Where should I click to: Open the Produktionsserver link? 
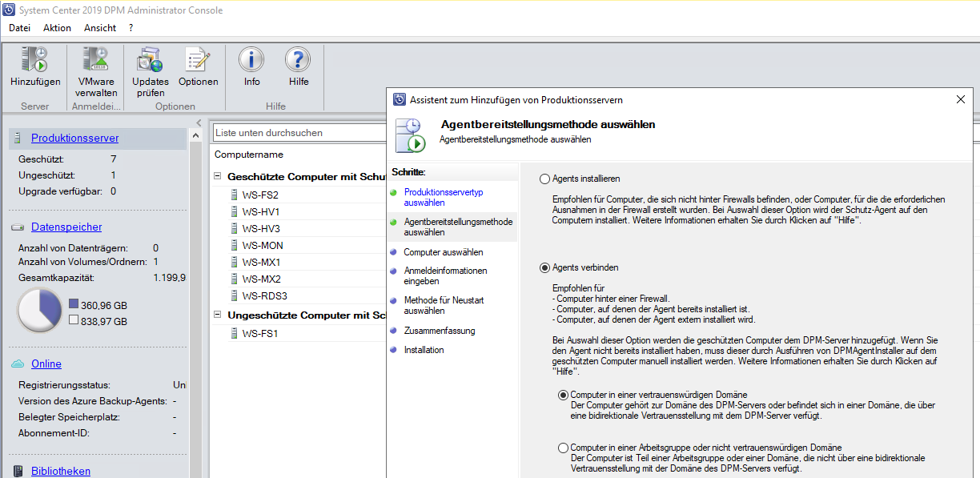[x=74, y=138]
